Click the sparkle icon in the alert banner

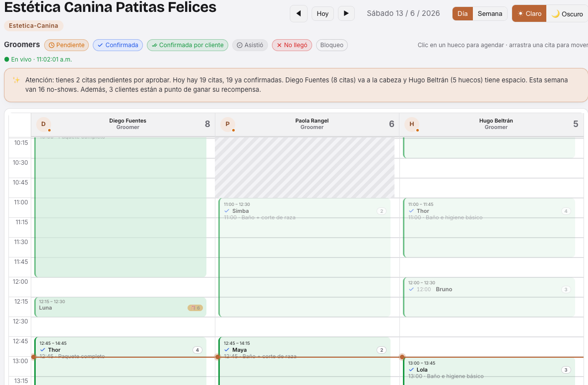point(16,80)
